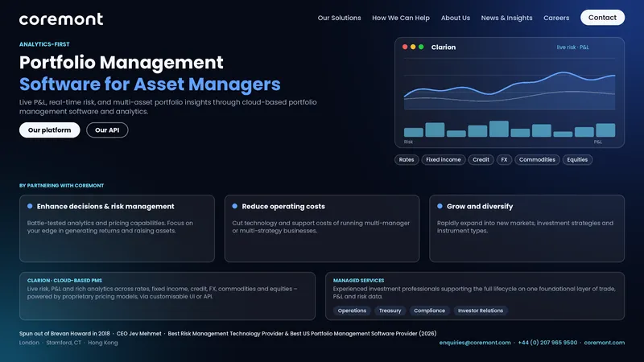The width and height of the screenshot is (644, 362).
Task: Click the Clarion window title
Action: point(444,47)
